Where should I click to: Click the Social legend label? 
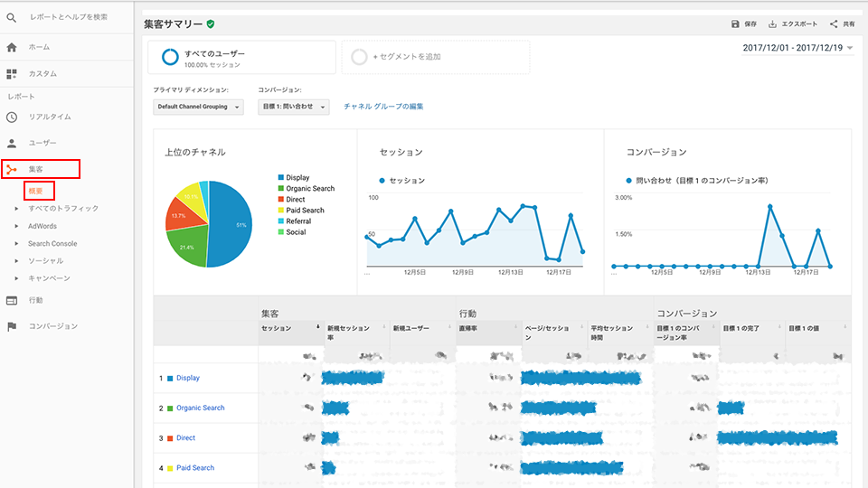[296, 232]
